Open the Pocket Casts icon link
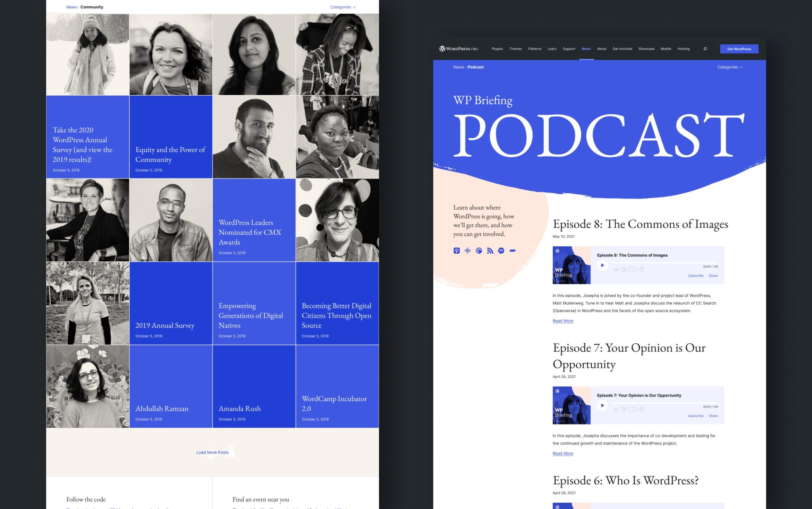 [479, 251]
